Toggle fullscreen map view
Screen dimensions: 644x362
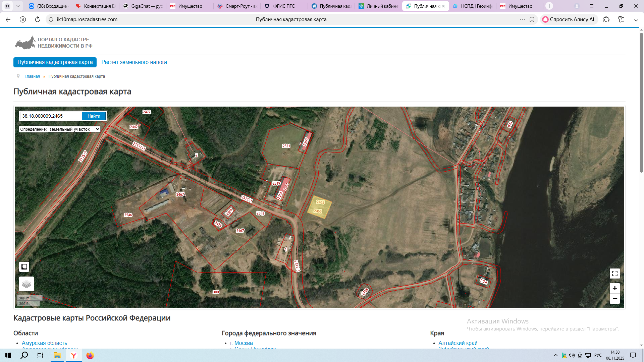[x=614, y=274]
